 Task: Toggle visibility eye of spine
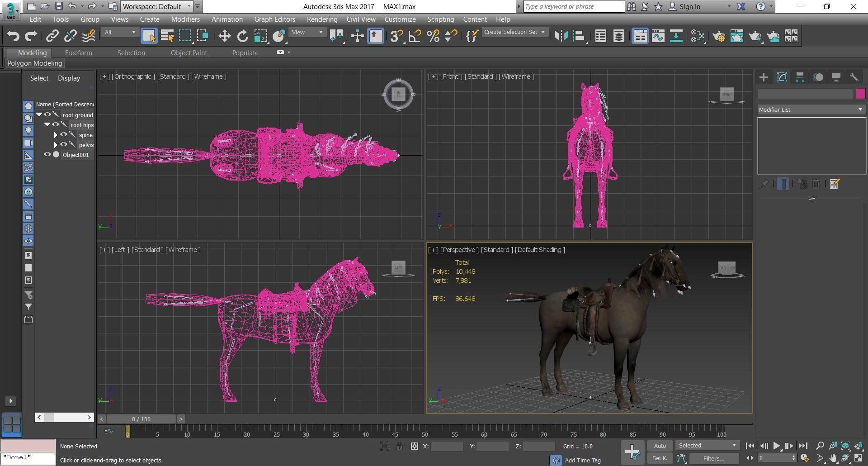point(64,135)
